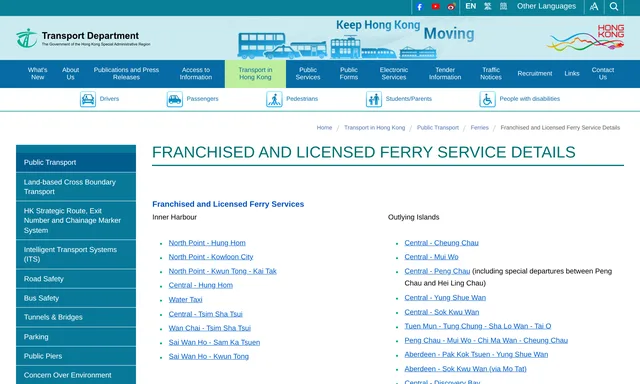Open Other Languages link

[546, 7]
